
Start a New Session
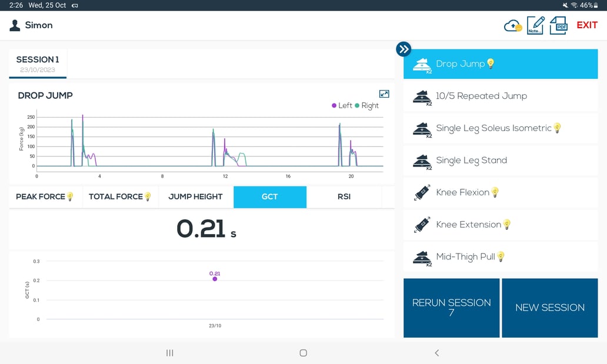[550, 308]
